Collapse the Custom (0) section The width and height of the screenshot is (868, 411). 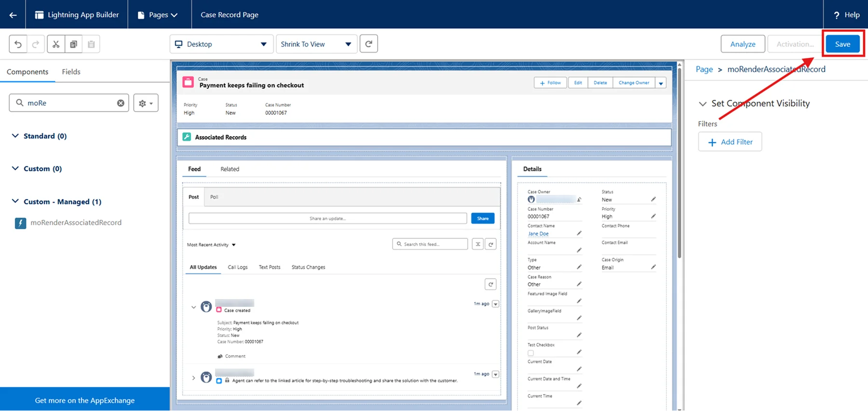click(x=15, y=168)
